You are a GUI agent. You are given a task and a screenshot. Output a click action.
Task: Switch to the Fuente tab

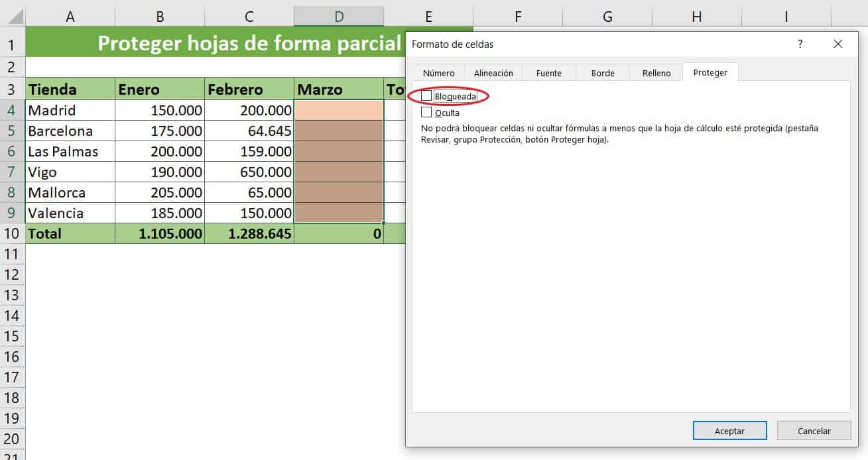[x=548, y=73]
